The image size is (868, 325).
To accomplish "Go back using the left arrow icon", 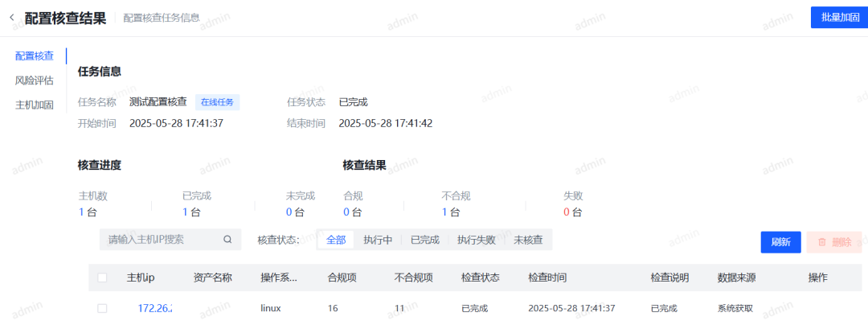I will coord(12,19).
